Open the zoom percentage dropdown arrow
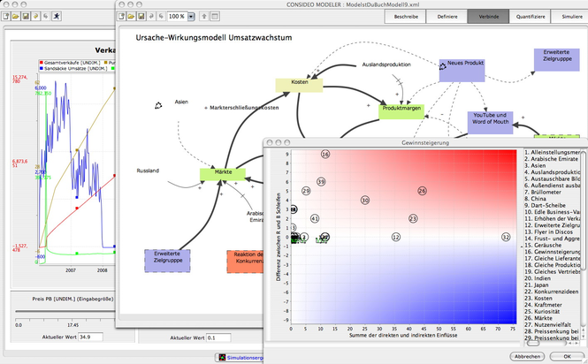 coord(191,17)
